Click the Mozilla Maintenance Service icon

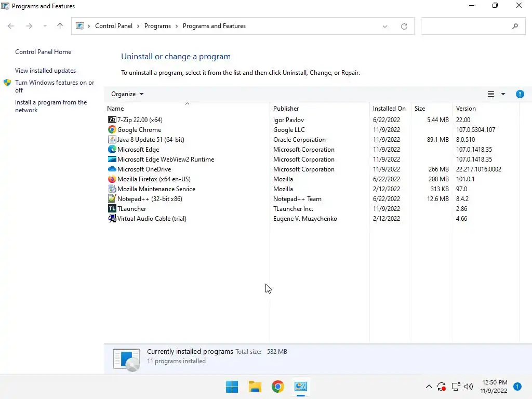tap(112, 189)
